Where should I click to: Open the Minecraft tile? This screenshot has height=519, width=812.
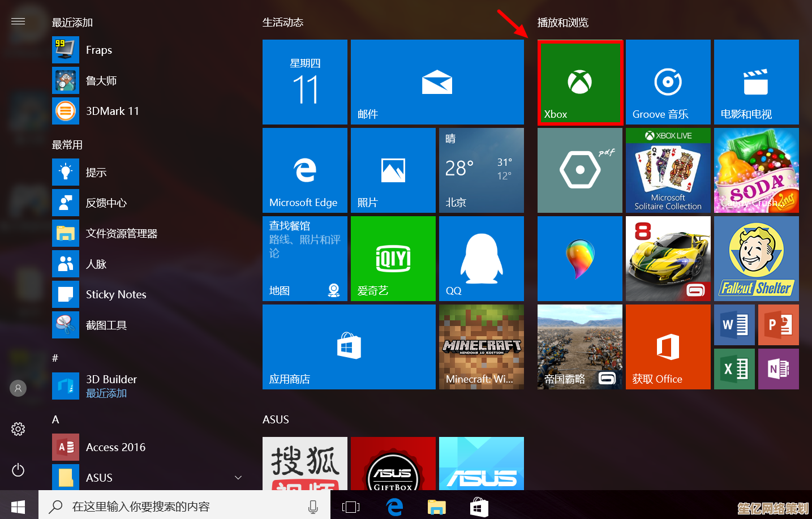481,346
